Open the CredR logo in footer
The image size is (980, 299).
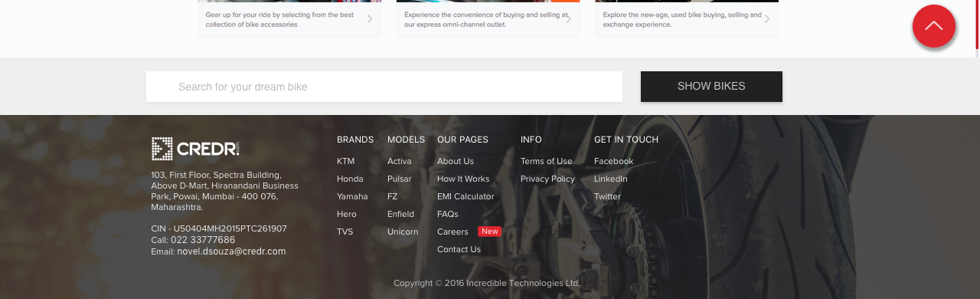pyautogui.click(x=196, y=149)
